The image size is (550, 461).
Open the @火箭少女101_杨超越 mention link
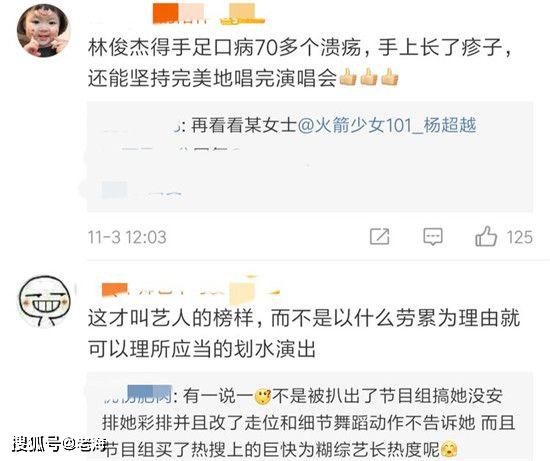387,125
